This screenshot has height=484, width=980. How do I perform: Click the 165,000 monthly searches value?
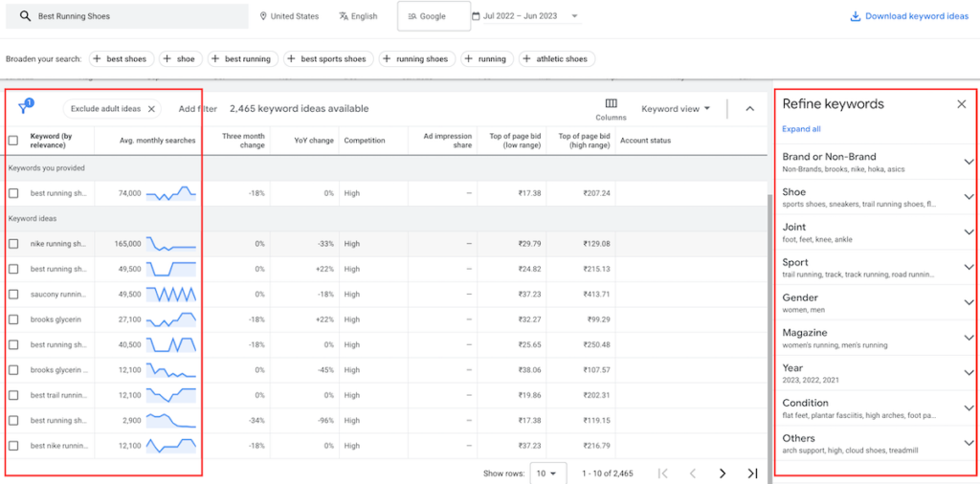(127, 244)
